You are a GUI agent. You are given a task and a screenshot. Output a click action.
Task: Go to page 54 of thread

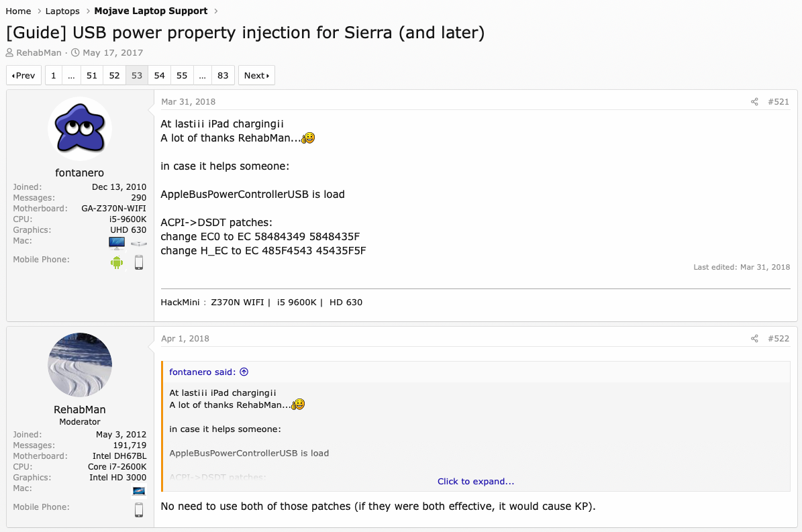(159, 76)
